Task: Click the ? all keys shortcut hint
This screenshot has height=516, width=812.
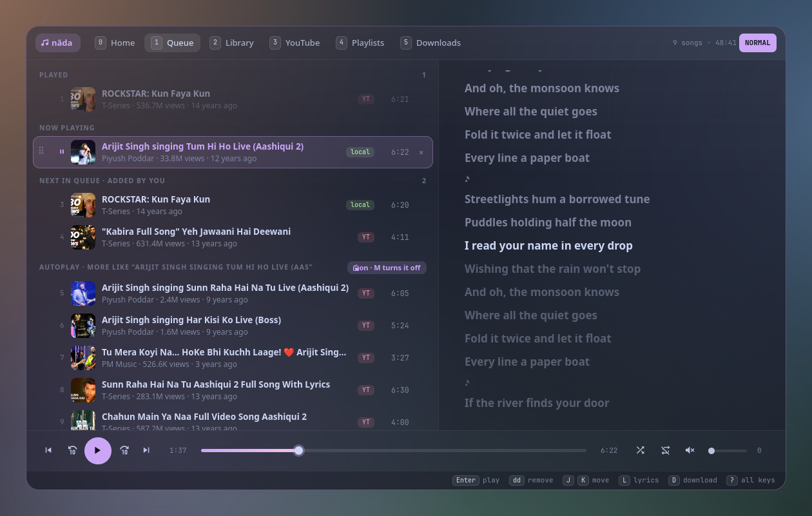Action: 751,480
